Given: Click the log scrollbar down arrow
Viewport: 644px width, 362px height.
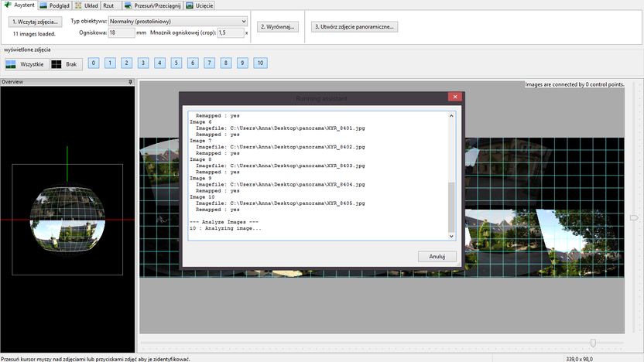Looking at the screenshot, I should [451, 237].
